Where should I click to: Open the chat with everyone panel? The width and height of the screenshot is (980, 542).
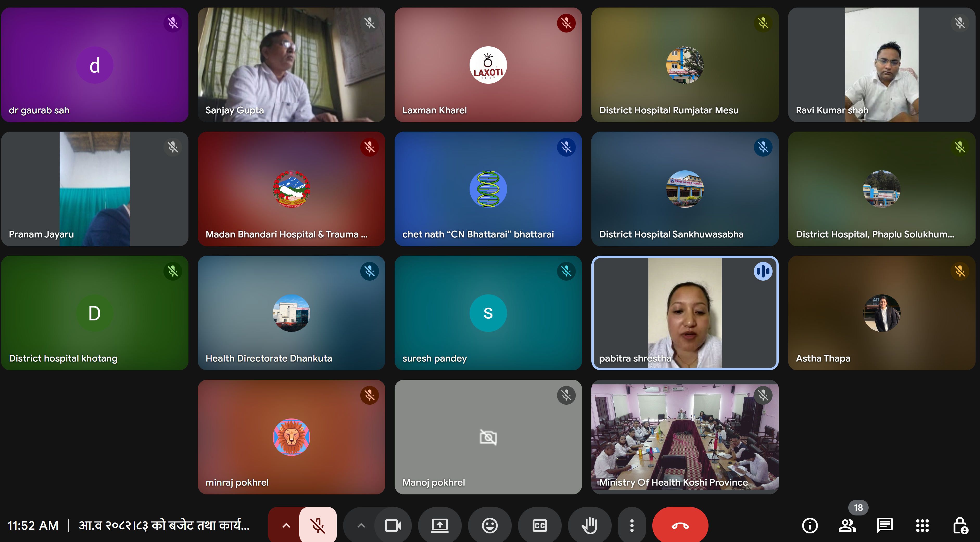click(884, 526)
